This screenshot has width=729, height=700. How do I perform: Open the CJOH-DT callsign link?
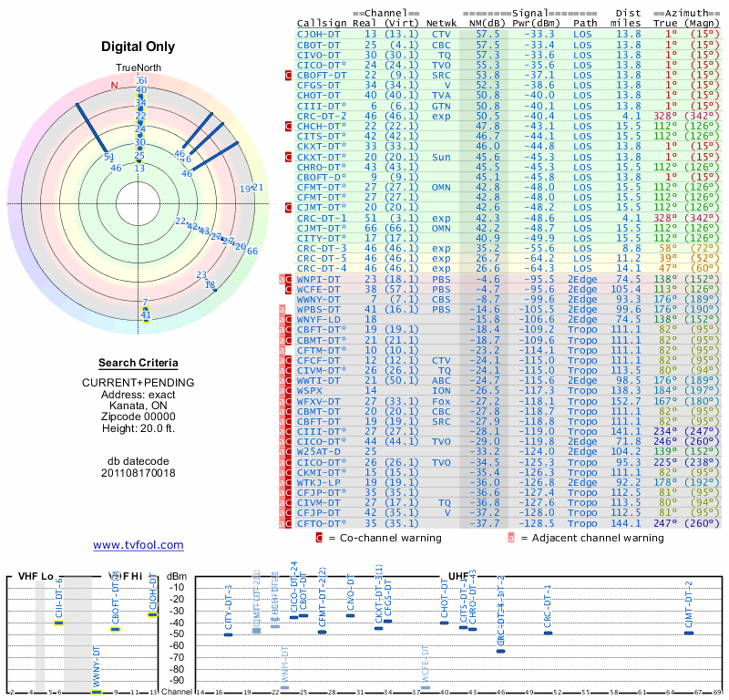pyautogui.click(x=319, y=34)
